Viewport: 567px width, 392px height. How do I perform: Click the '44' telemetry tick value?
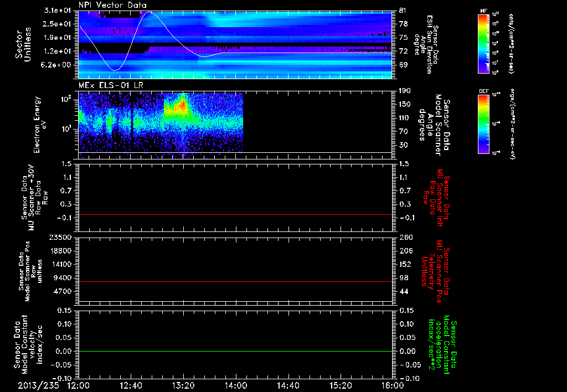coord(403,291)
